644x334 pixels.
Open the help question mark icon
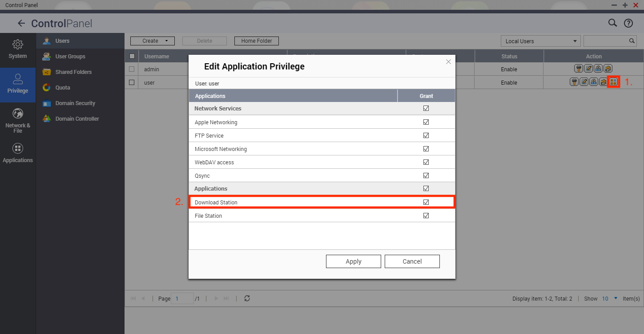click(628, 23)
